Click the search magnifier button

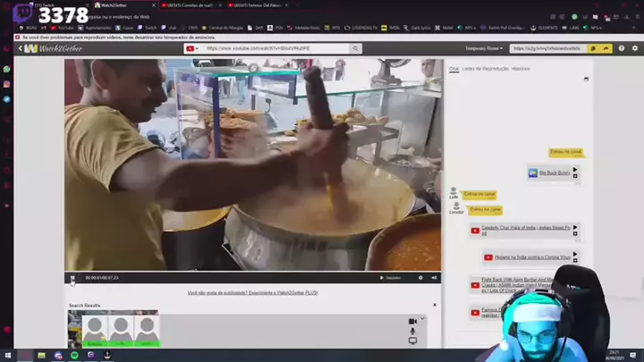[356, 48]
